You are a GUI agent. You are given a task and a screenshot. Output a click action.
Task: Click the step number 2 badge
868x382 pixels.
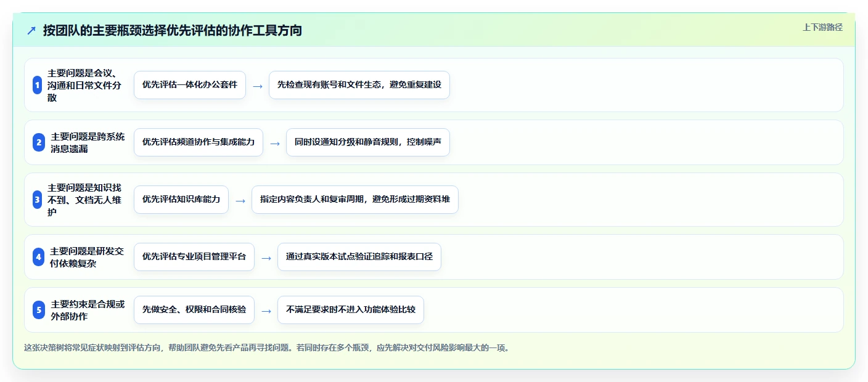click(x=39, y=142)
